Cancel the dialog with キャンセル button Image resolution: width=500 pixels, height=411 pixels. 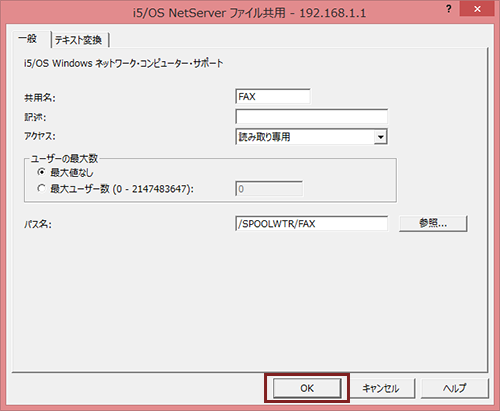click(381, 388)
